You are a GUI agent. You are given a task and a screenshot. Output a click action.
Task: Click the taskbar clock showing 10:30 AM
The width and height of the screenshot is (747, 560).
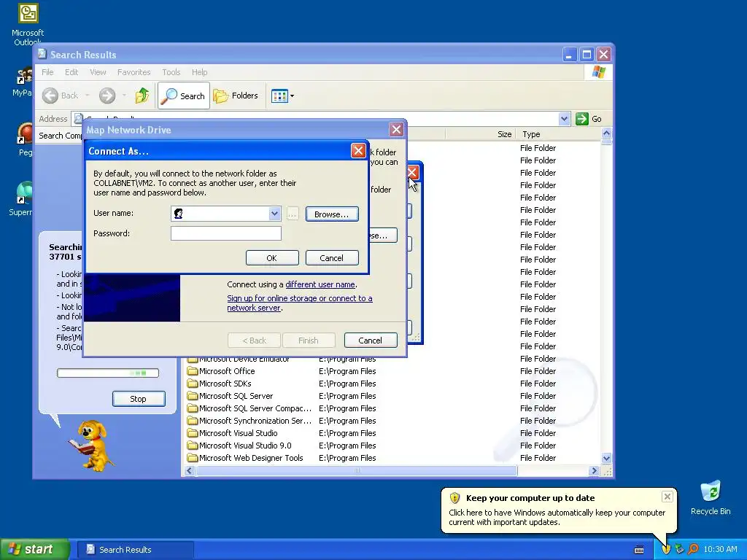click(720, 550)
